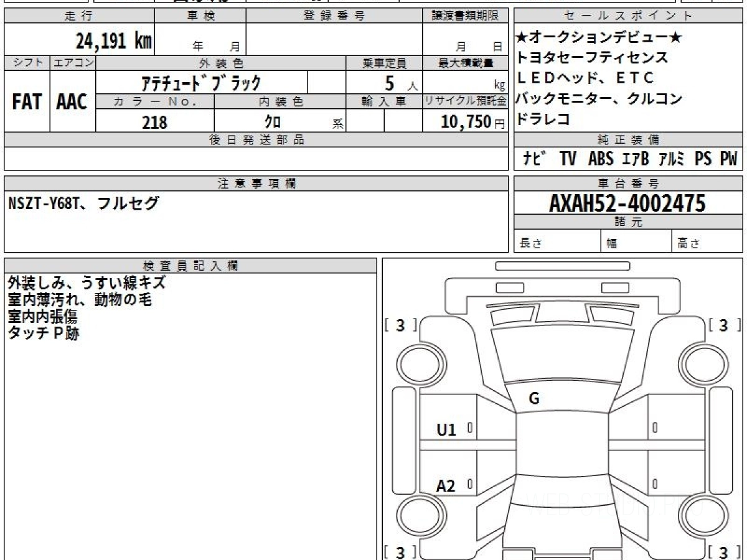
Task: Click the 内装色 header
Action: 281,101
